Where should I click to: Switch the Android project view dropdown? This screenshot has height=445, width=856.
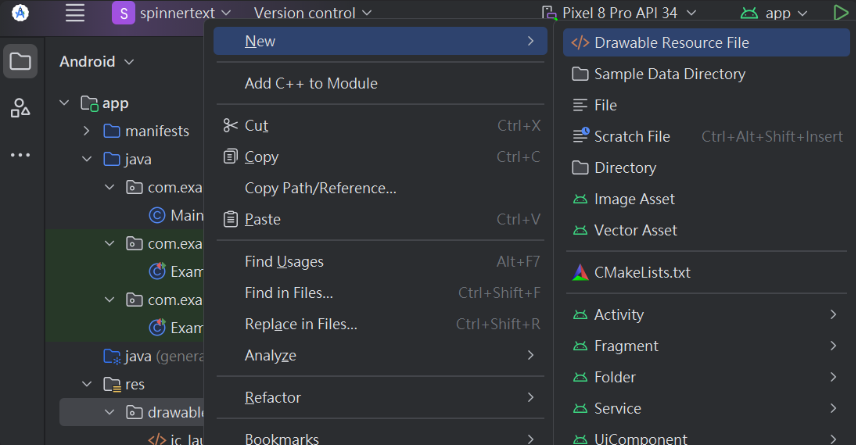[98, 61]
